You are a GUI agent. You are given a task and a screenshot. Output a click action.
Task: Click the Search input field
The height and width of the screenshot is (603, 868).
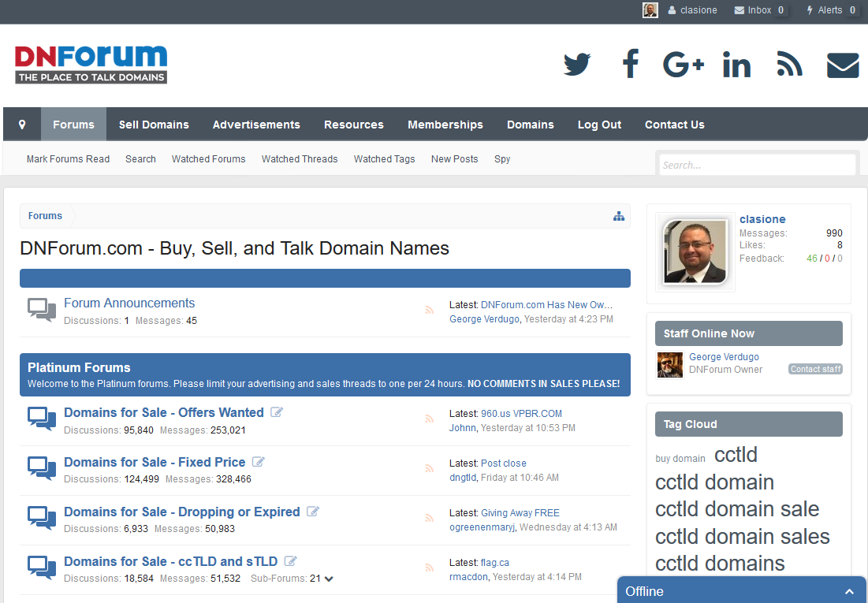coord(757,165)
